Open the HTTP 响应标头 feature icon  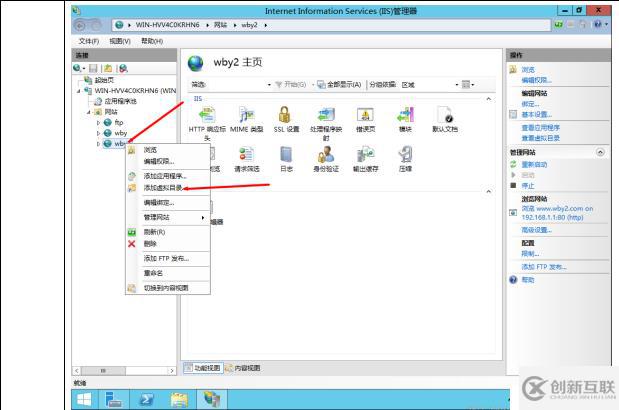click(x=207, y=115)
